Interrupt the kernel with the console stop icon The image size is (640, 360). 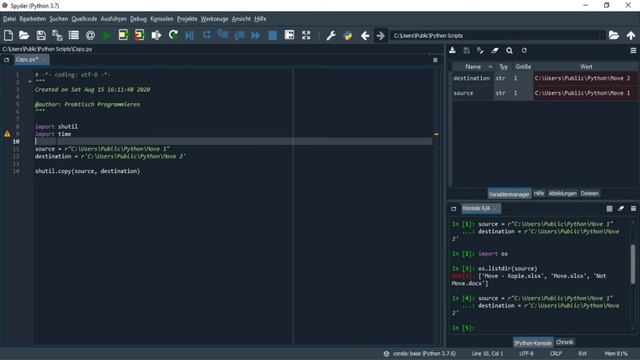609,209
